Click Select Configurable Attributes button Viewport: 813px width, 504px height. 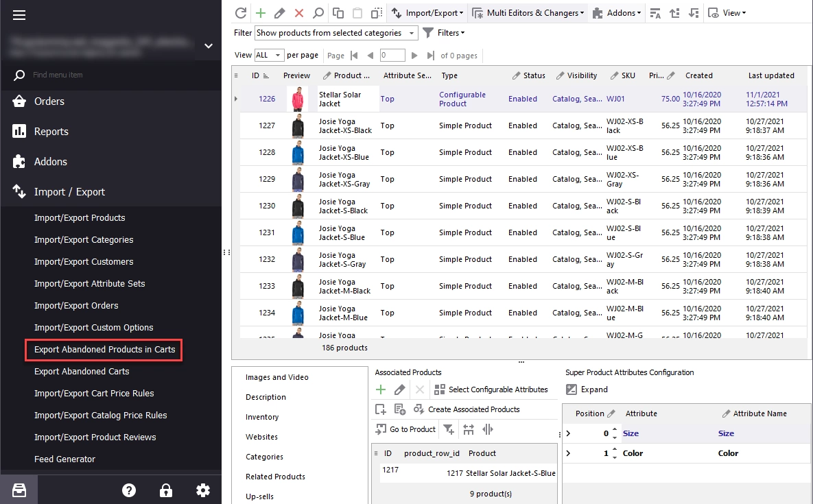(491, 389)
